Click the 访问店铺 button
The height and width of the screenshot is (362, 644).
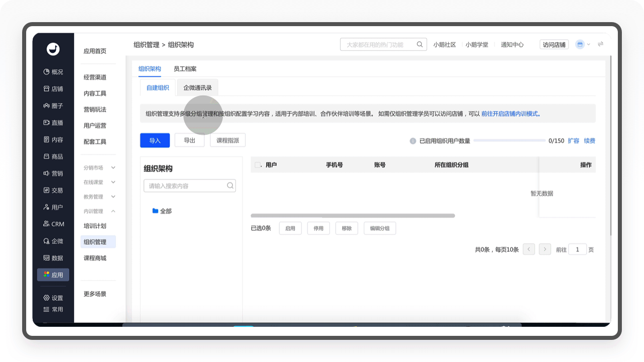[554, 44]
